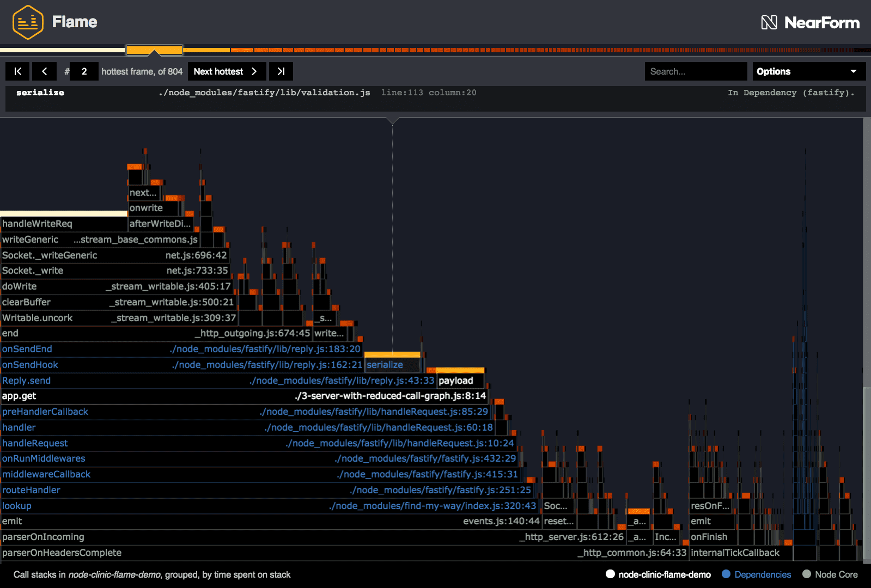The height and width of the screenshot is (588, 871).
Task: Go to the previous hottest frame
Action: pos(45,71)
